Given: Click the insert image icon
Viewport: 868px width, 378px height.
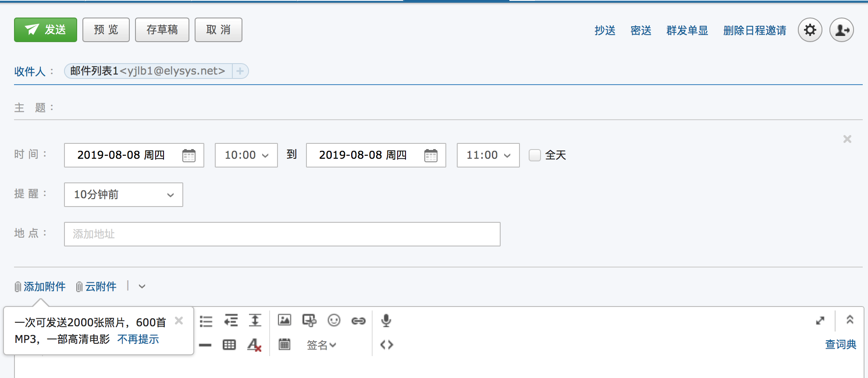Looking at the screenshot, I should 285,320.
